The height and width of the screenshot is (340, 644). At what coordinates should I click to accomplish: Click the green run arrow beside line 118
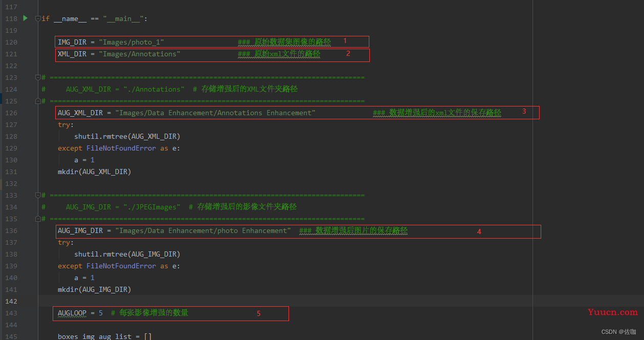coord(26,18)
